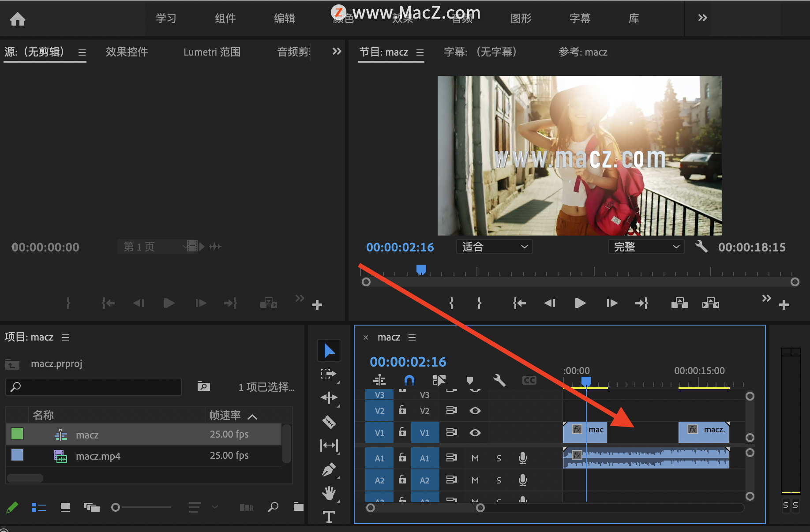This screenshot has height=532, width=810.
Task: Select the Track Select Forward tool
Action: pyautogui.click(x=329, y=374)
